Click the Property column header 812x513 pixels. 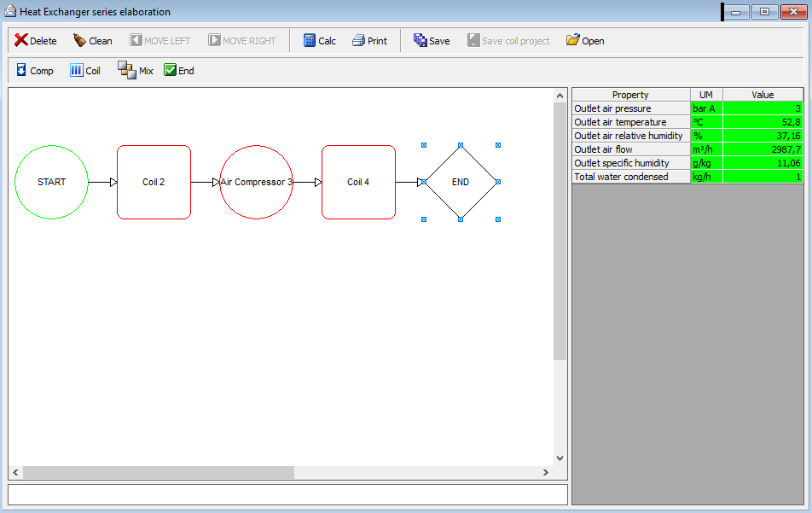(631, 94)
